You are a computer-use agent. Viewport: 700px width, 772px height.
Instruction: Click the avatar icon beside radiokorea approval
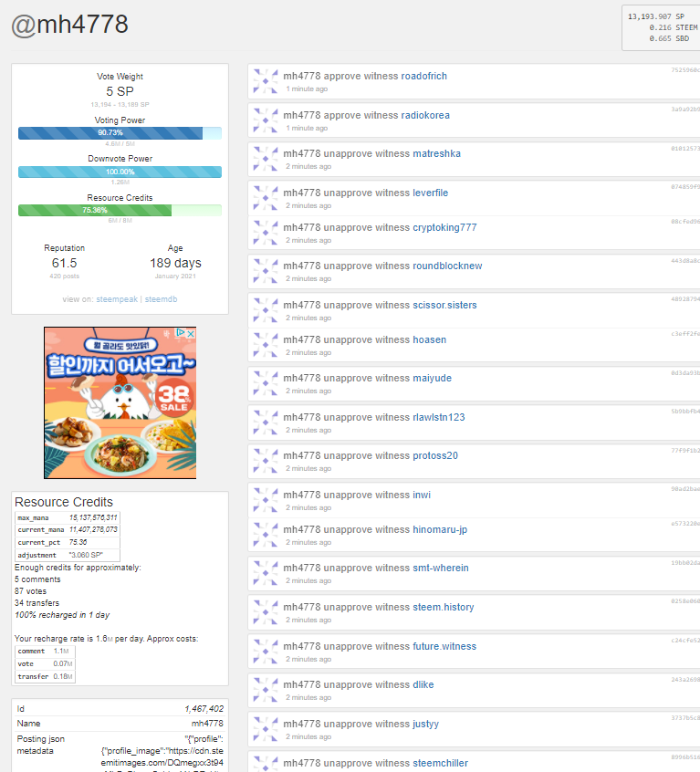pyautogui.click(x=266, y=120)
